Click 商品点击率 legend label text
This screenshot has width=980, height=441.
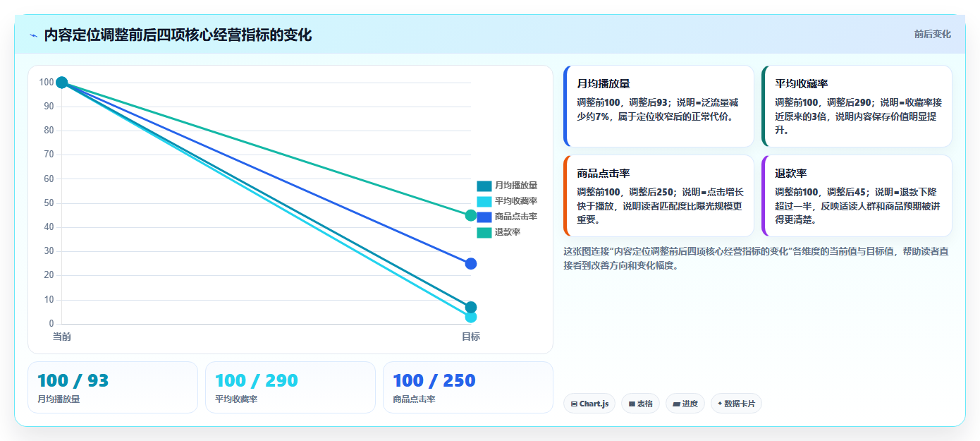516,217
